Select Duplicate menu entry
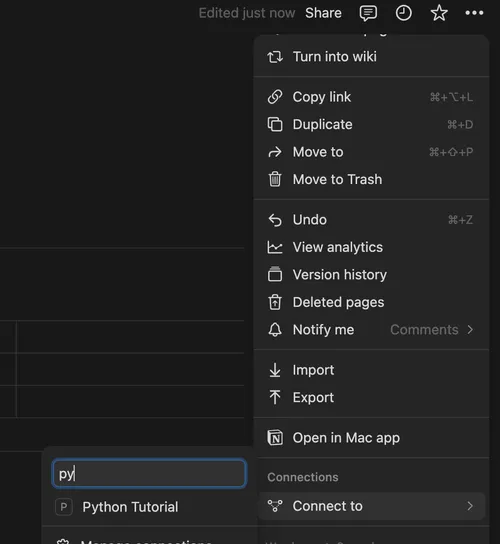Screen dimensions: 500x544 pyautogui.click(x=371, y=124)
